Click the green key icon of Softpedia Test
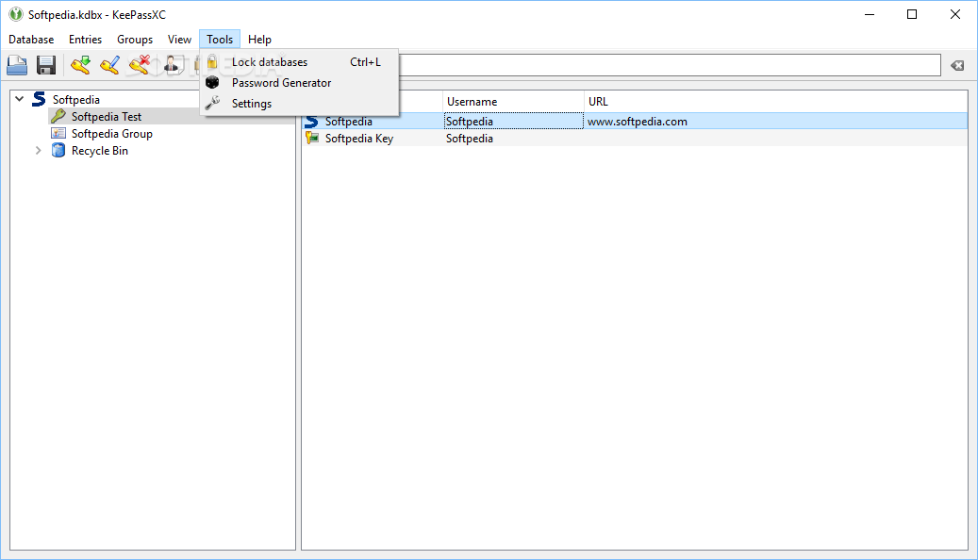Screen dimensions: 978x560 coord(58,116)
